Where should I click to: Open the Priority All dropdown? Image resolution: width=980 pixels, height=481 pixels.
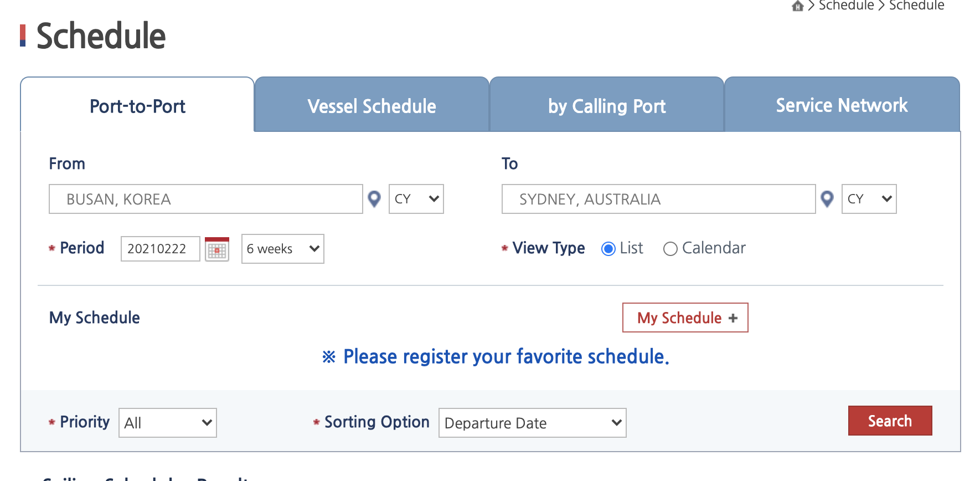[x=168, y=423]
